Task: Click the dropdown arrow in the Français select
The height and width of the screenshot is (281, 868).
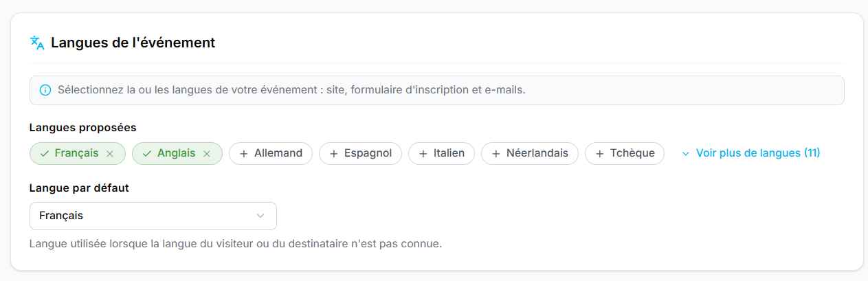Action: [260, 216]
